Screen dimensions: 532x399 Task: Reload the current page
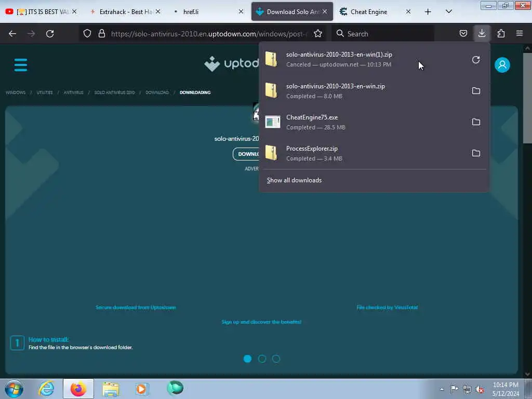(50, 34)
